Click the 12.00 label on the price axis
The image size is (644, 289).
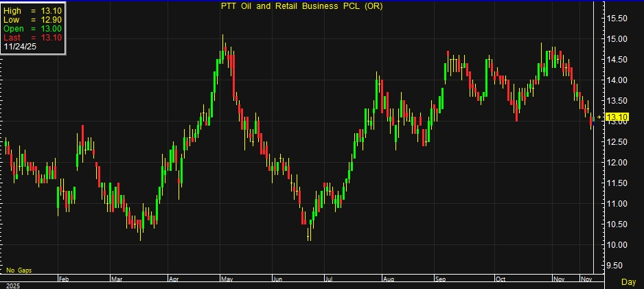(x=619, y=163)
